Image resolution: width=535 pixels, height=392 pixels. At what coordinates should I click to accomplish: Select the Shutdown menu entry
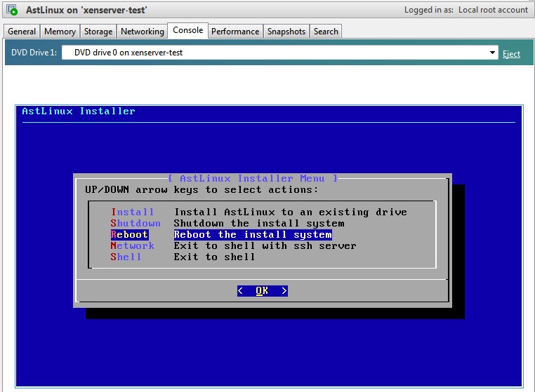(x=136, y=223)
